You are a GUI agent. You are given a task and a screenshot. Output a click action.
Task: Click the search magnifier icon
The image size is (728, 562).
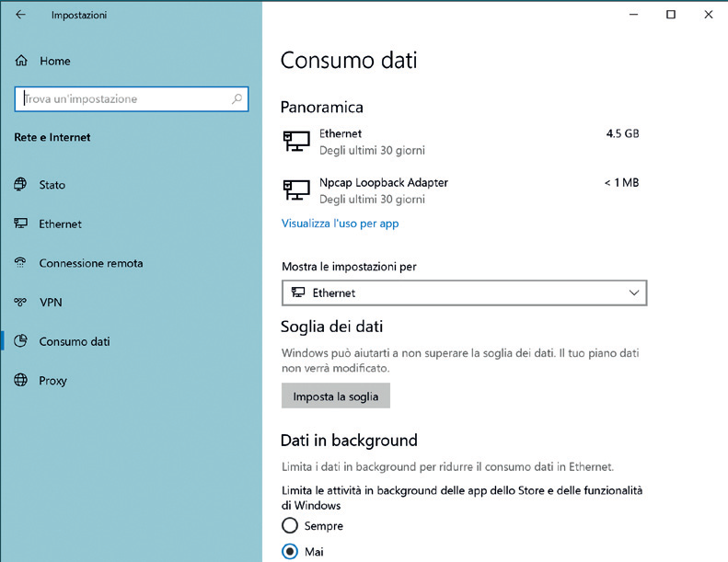(x=237, y=98)
